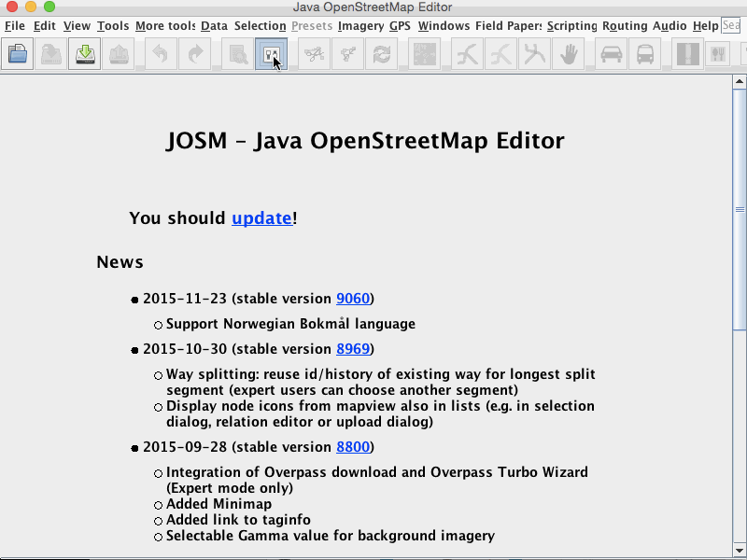
Task: Open the Audio menu
Action: tap(669, 26)
